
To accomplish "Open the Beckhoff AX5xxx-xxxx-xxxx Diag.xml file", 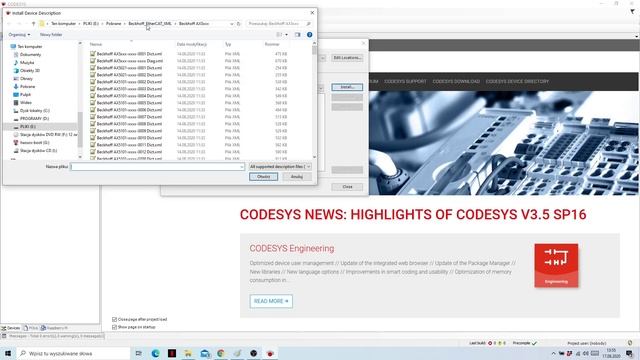I will (x=129, y=61).
